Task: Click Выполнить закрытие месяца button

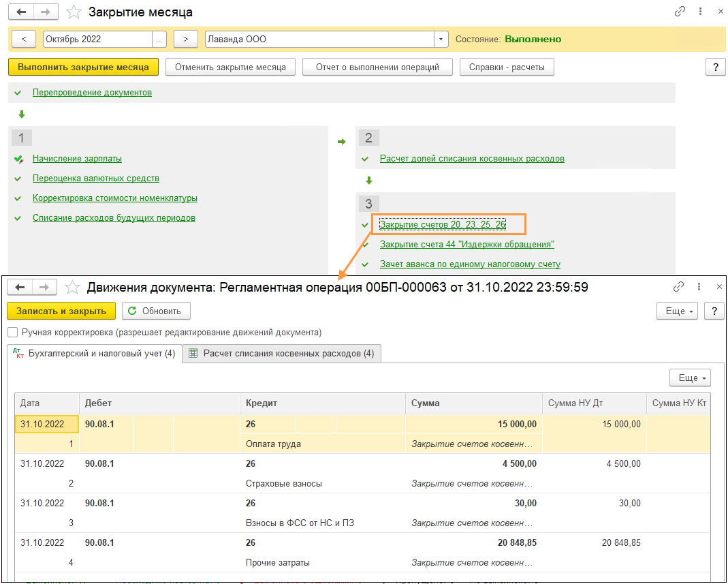Action: tap(83, 67)
